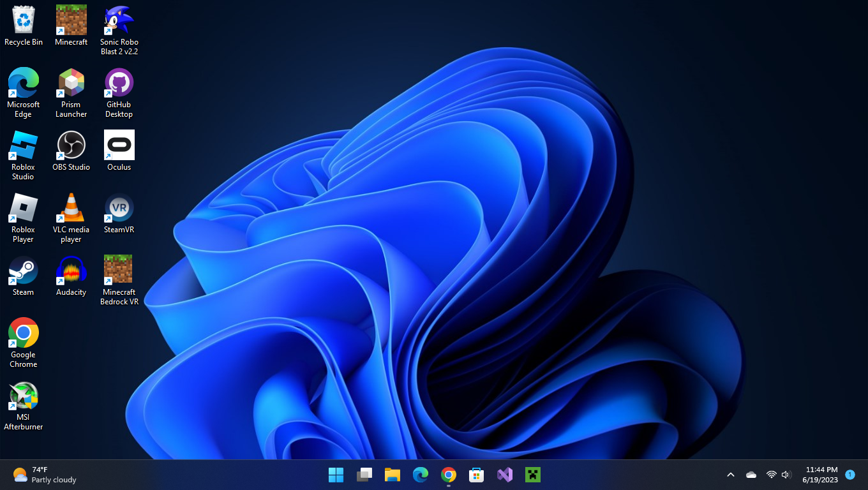
Task: Open the weather widget showing 74°F
Action: [x=45, y=475]
